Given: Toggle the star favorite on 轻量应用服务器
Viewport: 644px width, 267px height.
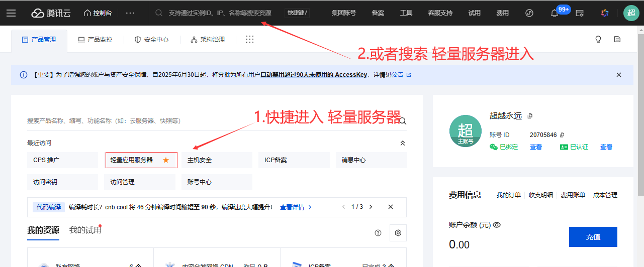Looking at the screenshot, I should click(x=166, y=160).
